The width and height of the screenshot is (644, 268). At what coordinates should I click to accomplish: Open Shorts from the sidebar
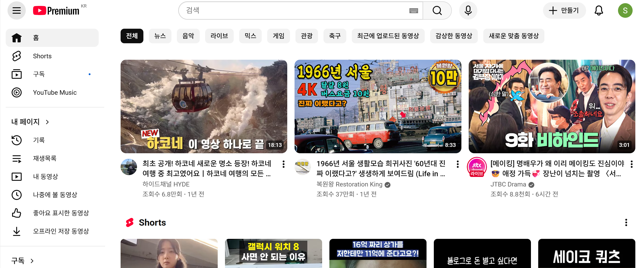[42, 56]
